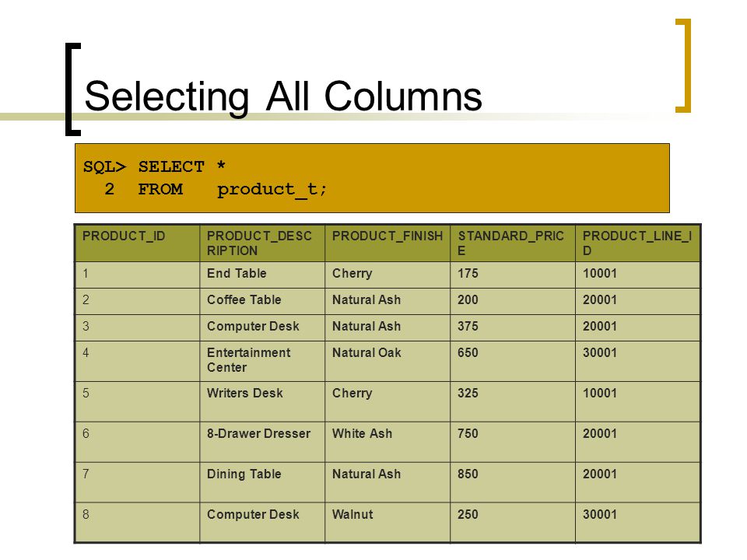Click the Coffee Table cell
The height and width of the screenshot is (560, 747).
click(262, 301)
